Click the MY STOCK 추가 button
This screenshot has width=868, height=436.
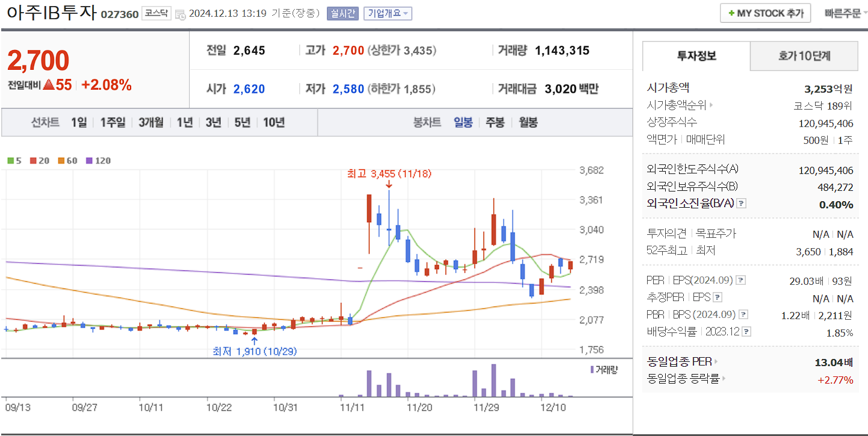click(765, 12)
